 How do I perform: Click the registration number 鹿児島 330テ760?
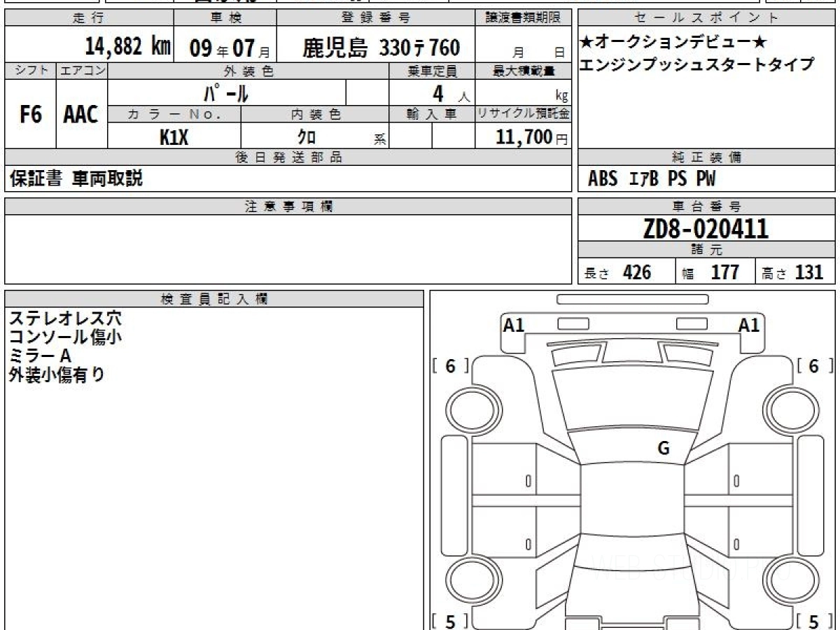point(381,48)
